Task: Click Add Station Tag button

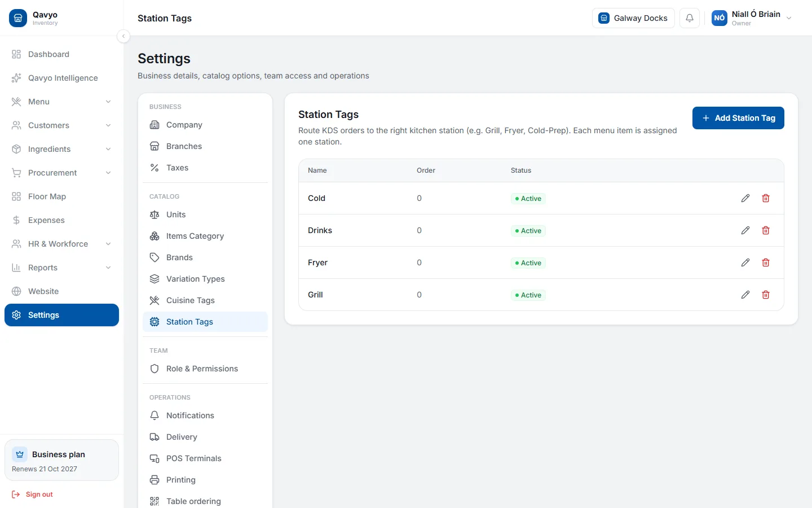Action: coord(738,118)
